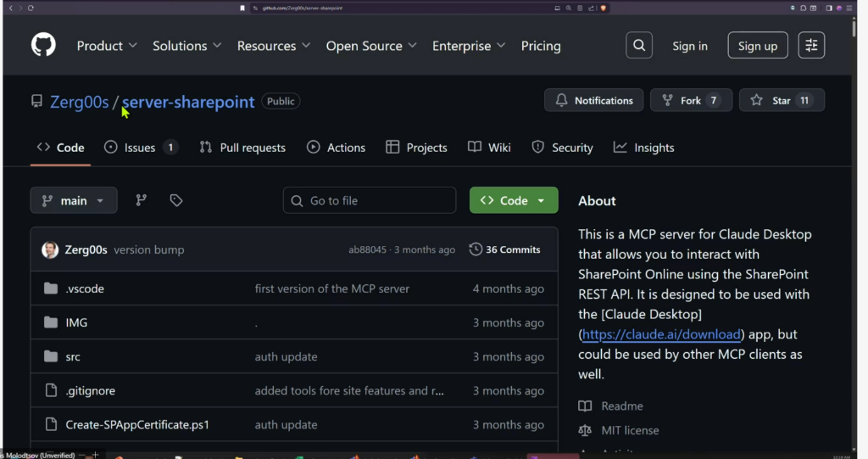
Task: Click the browser address bar URL
Action: pos(303,8)
